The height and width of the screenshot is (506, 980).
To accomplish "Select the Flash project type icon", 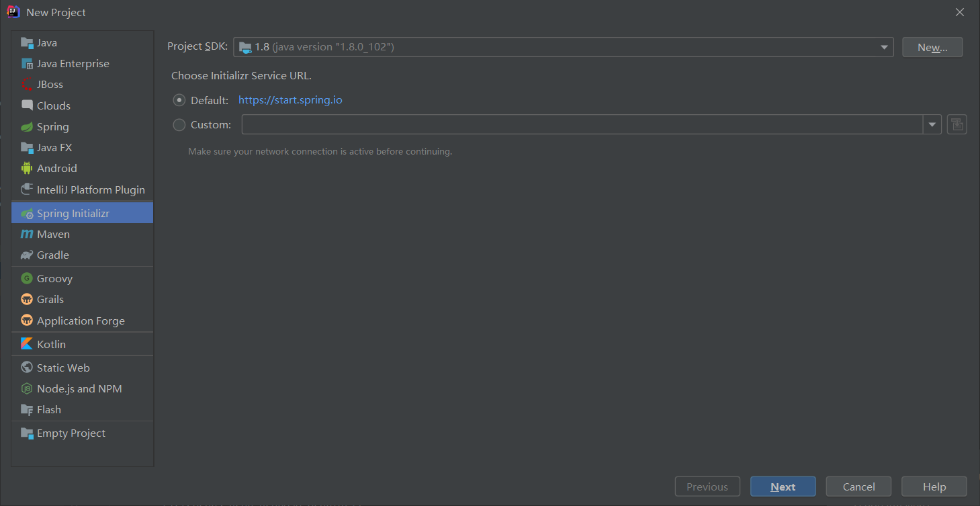I will [x=27, y=410].
